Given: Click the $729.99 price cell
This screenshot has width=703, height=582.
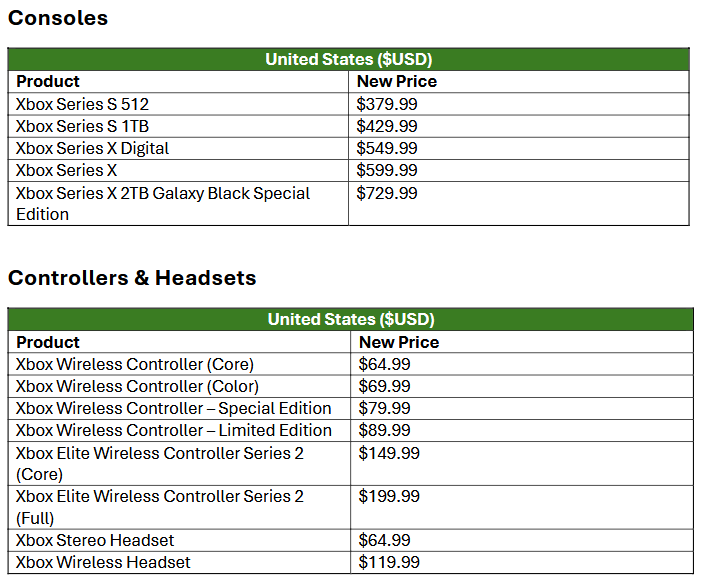Looking at the screenshot, I should pos(387,193).
